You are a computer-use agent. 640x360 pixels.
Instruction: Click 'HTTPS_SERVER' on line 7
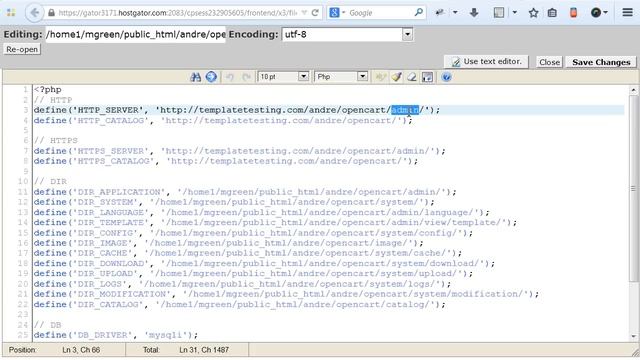click(x=110, y=151)
